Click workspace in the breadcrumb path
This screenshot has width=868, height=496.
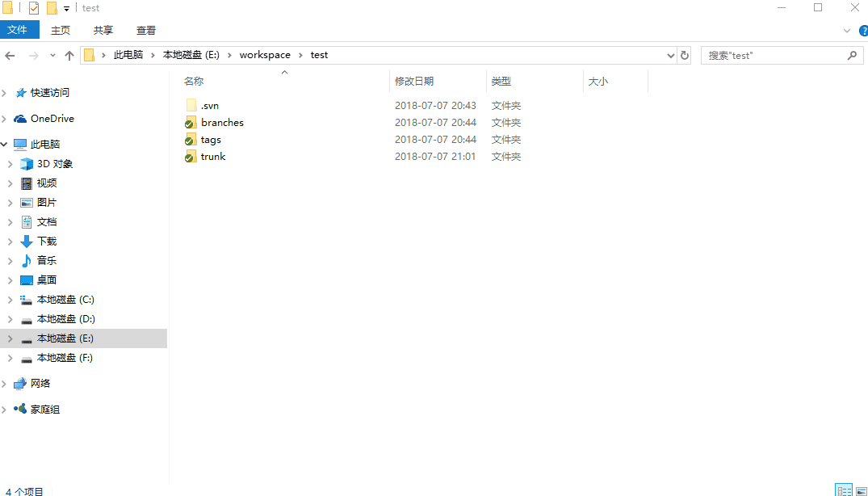coord(265,55)
